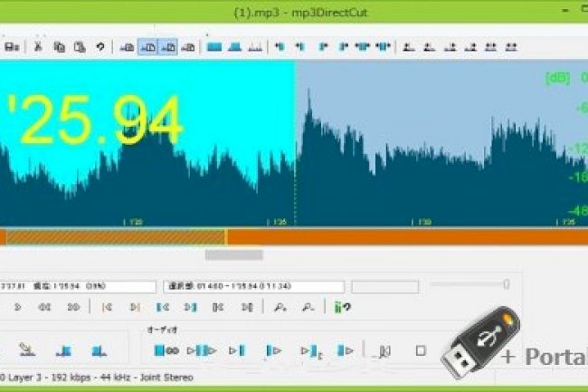This screenshot has height=392, width=588.
Task: Click the scissors Cut icon
Action: point(38,46)
